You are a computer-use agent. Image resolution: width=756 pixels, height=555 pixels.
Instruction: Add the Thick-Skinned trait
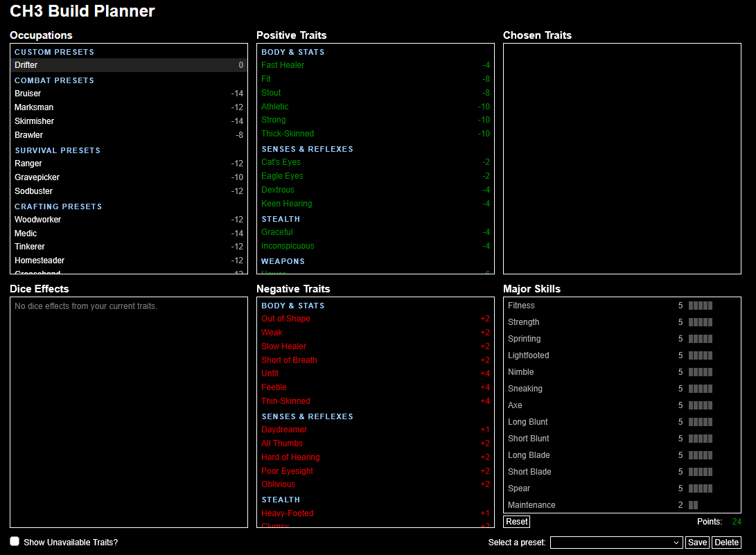(376, 134)
